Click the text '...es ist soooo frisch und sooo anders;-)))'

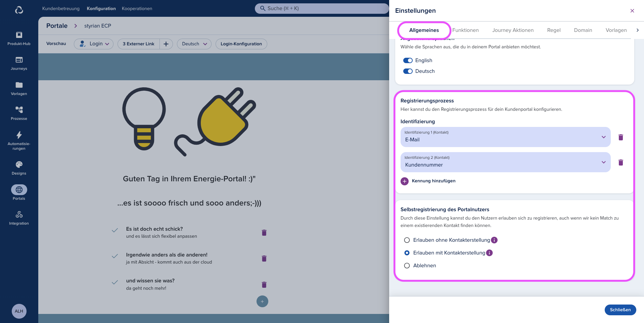[189, 203]
